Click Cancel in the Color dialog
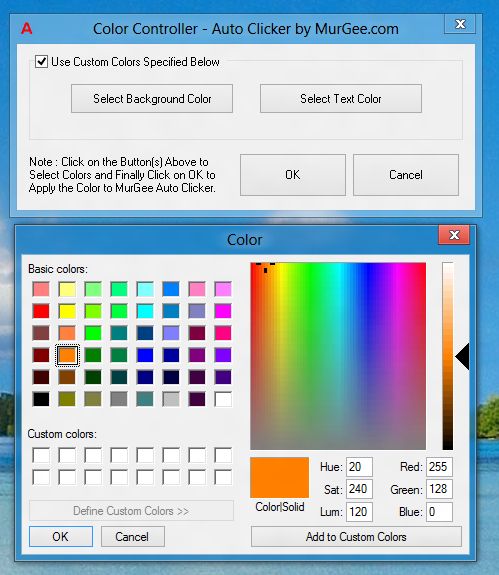This screenshot has width=499, height=575. pos(132,536)
